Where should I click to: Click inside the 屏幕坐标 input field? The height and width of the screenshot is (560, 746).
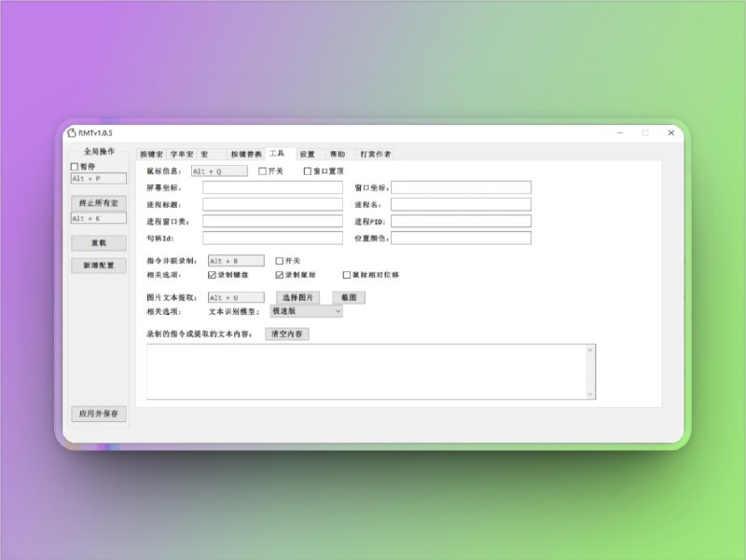click(270, 187)
